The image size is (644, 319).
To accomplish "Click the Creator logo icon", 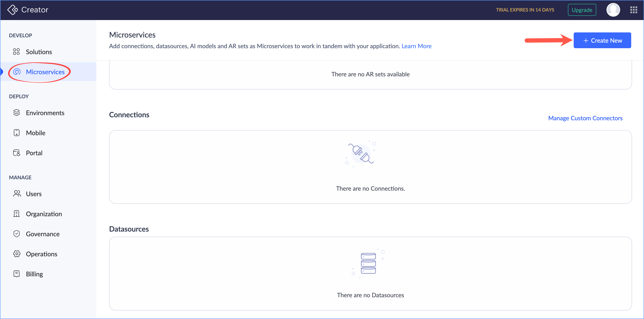I will pyautogui.click(x=13, y=10).
